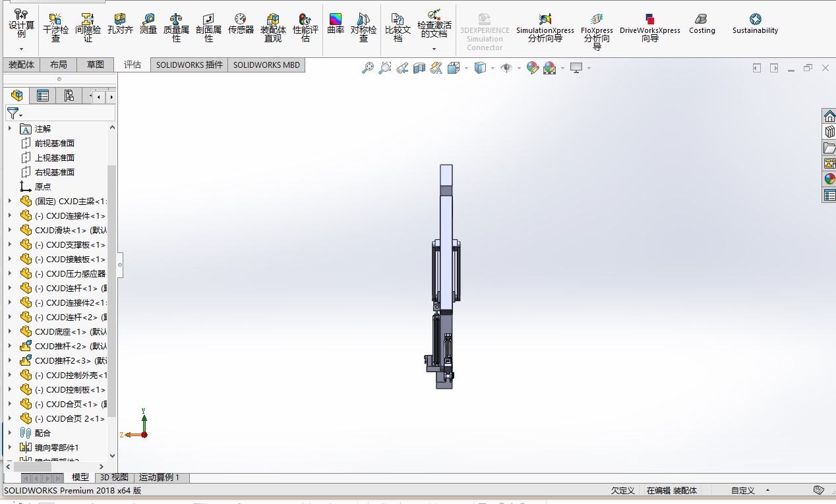Open the 干涉检查 interference check tool

pyautogui.click(x=55, y=27)
